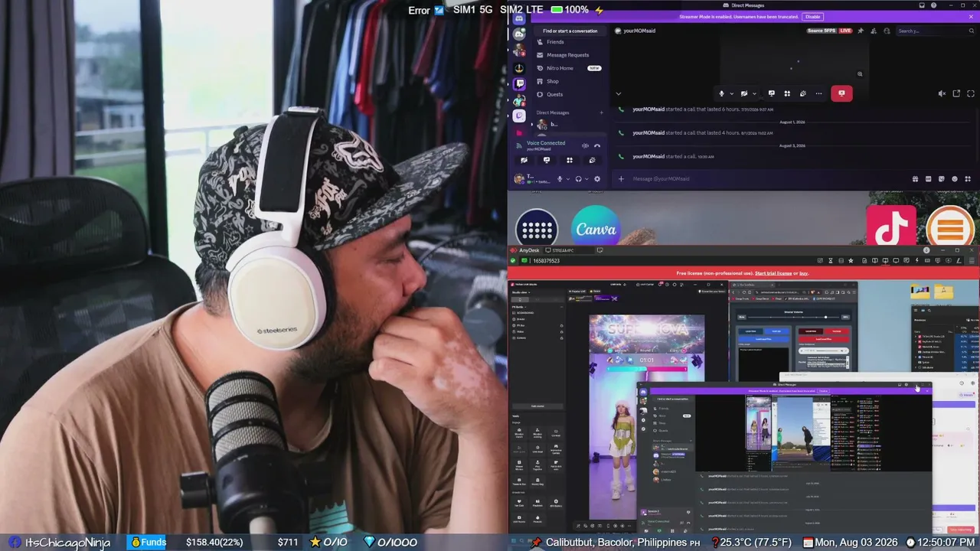Click the red stop-watching button in the call
Screen dimensions: 980x551
pos(841,93)
